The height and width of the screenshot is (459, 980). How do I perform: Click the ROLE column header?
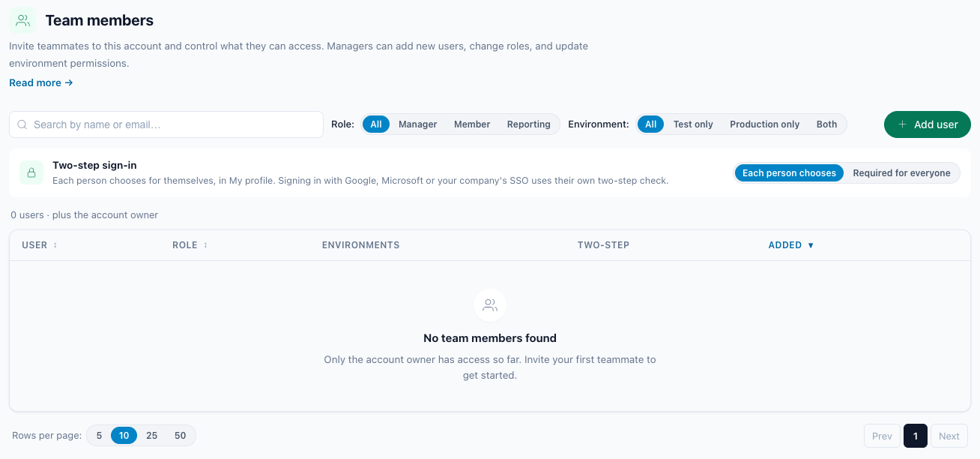[x=190, y=245]
